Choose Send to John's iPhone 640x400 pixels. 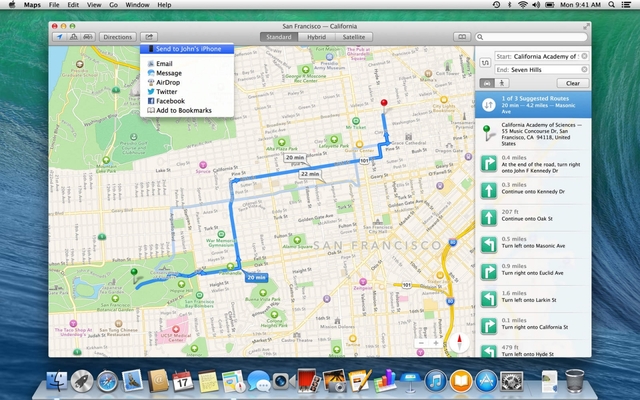187,48
